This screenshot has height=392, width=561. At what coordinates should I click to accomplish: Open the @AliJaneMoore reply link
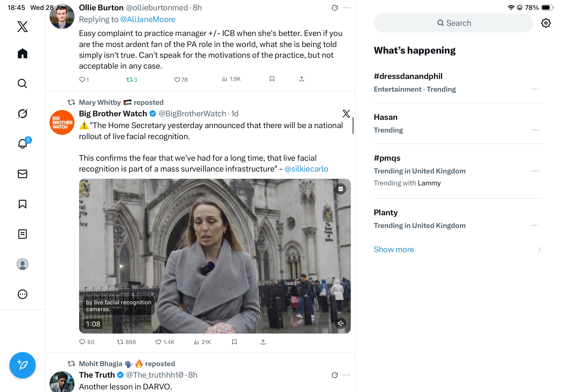click(x=148, y=20)
